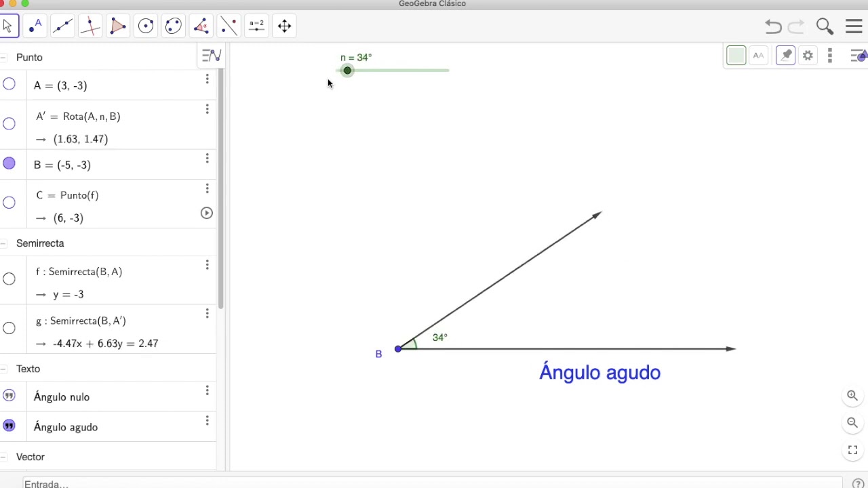Viewport: 868px width, 488px height.
Task: Open options menu for ray f
Action: 207,265
